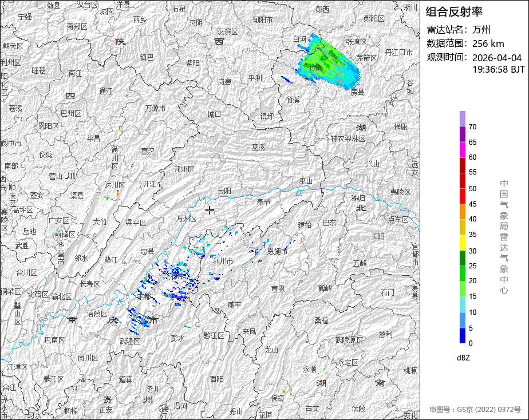Click the 兴山 label on the map
This screenshot has height=420, width=529.
(x=373, y=164)
